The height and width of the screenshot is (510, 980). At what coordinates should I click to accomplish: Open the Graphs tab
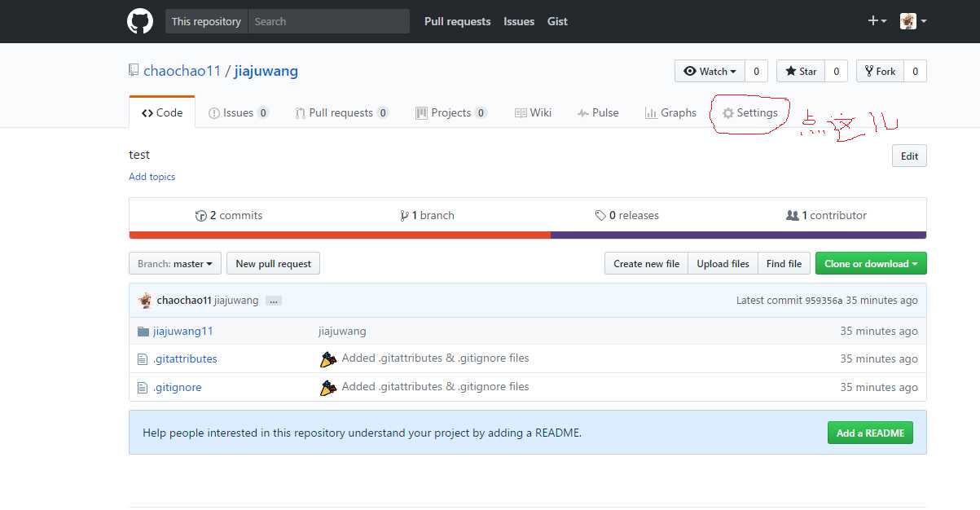pyautogui.click(x=670, y=112)
